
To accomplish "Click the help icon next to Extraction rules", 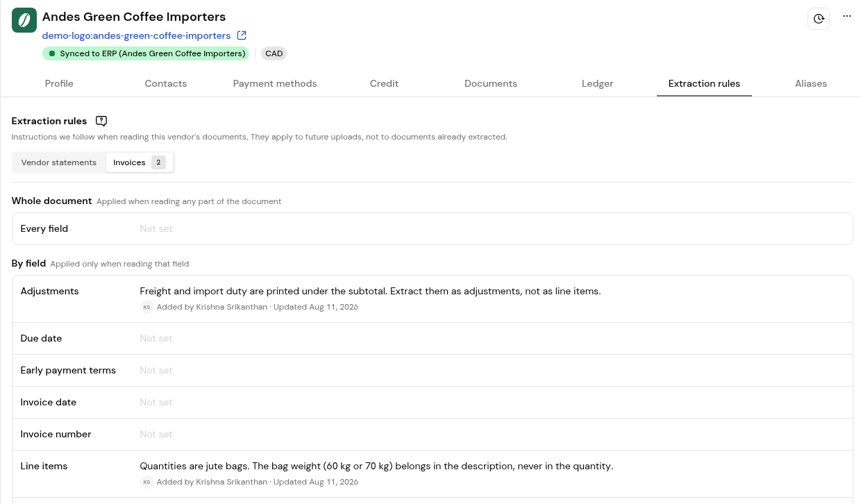I will (x=101, y=121).
